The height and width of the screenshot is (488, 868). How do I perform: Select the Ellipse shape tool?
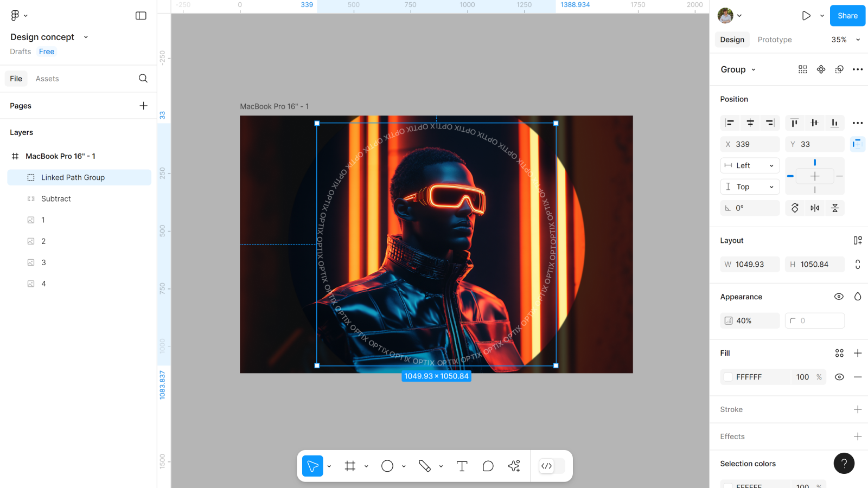tap(387, 466)
